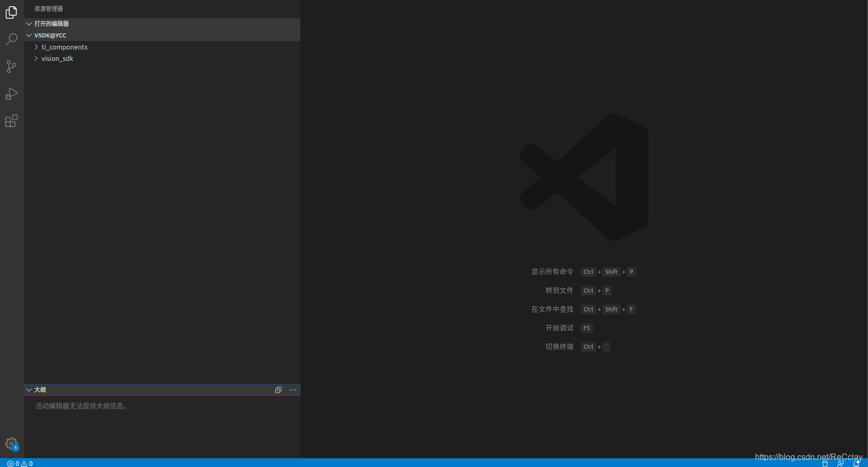
Task: Expand the vision_sdk folder
Action: [x=36, y=58]
